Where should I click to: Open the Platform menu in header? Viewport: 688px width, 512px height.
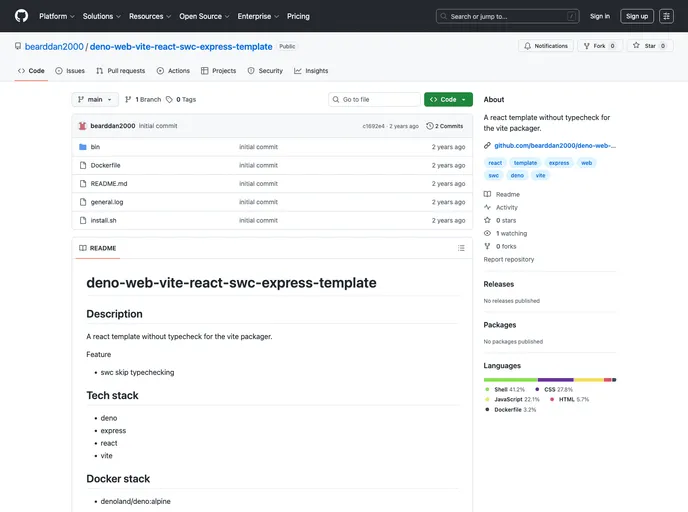click(x=56, y=16)
